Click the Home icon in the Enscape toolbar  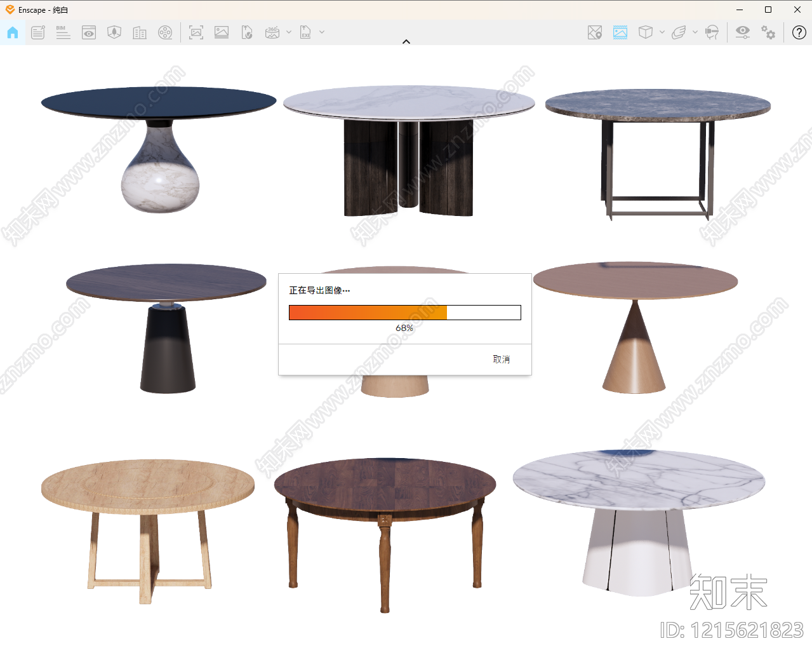pyautogui.click(x=13, y=32)
